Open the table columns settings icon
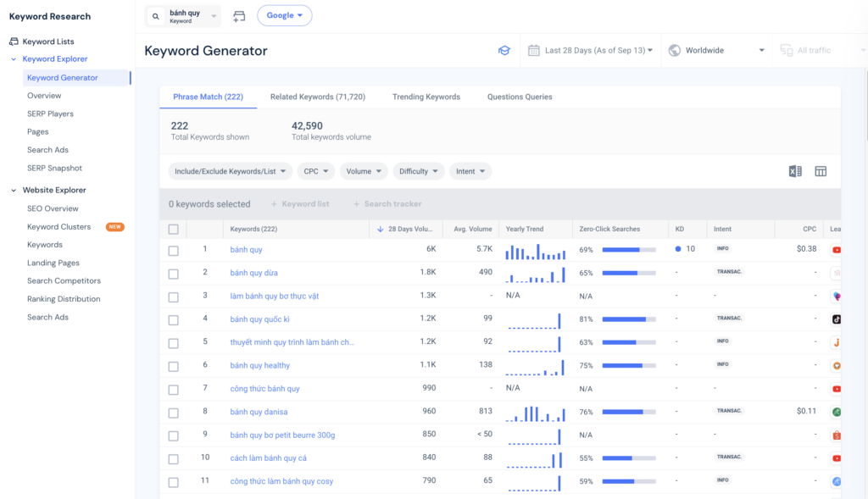The height and width of the screenshot is (499, 868). tap(821, 171)
